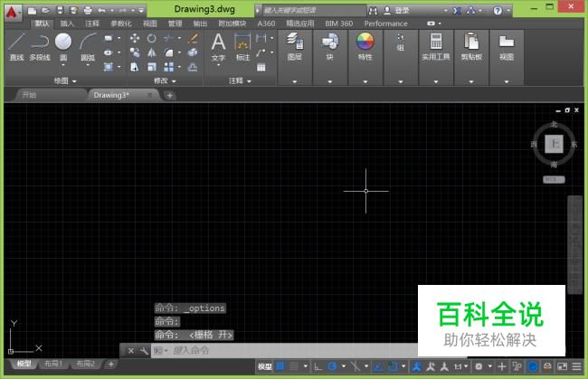The height and width of the screenshot is (379, 588).
Task: Select the Dimension (标注) tool
Action: (242, 46)
